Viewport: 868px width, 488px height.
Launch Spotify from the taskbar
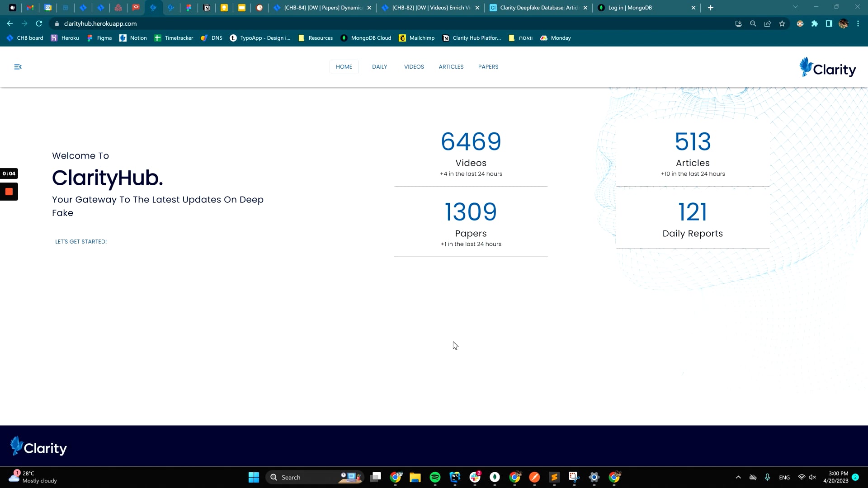click(435, 477)
